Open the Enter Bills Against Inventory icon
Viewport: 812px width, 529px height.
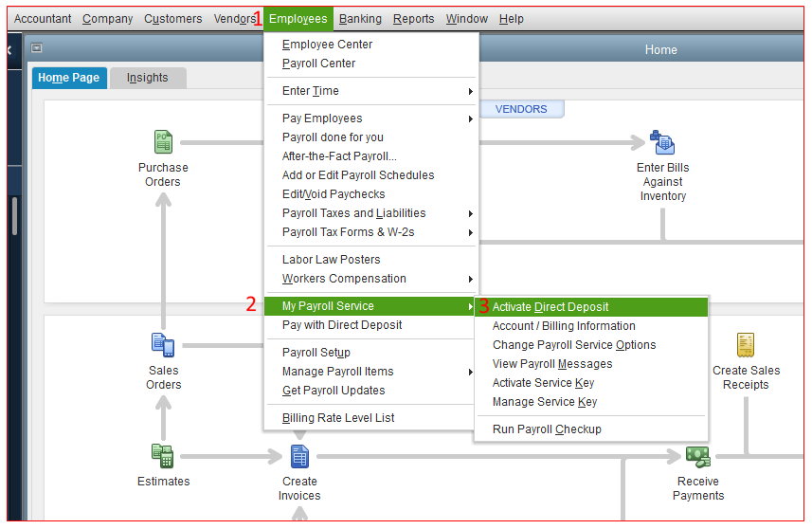(x=662, y=142)
